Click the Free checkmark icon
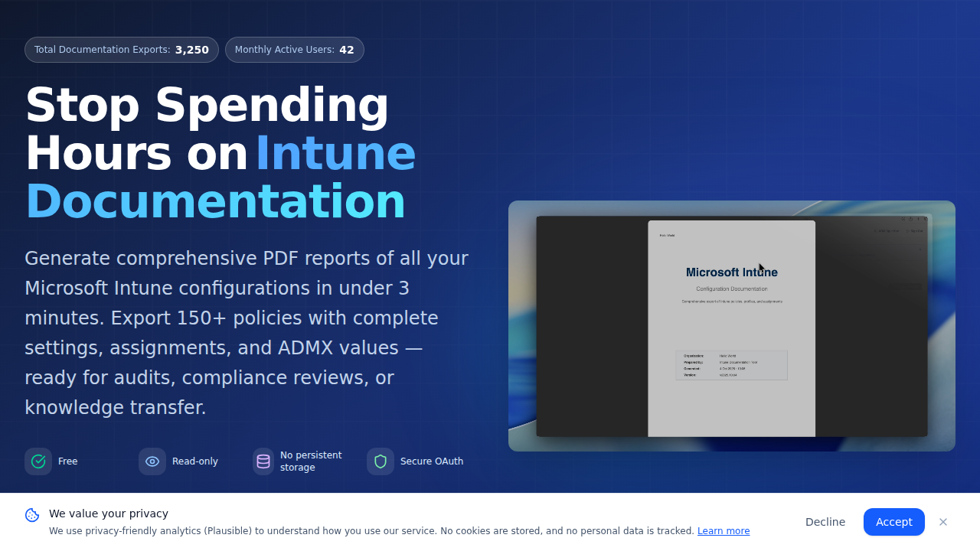Viewport: 980px width, 551px height. tap(38, 461)
